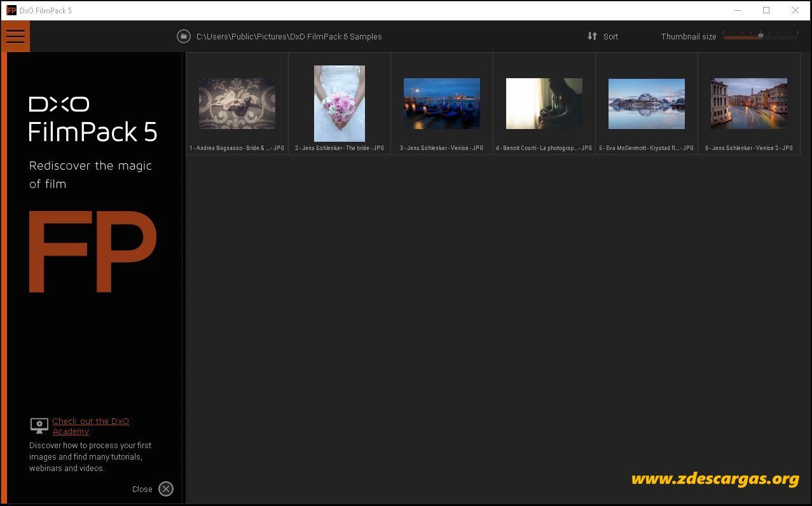Screen dimensions: 812x506
Task: Click the folder browse icon
Action: [x=184, y=36]
